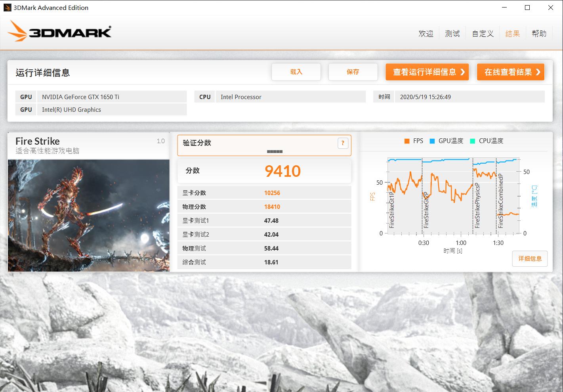Viewport: 563px width, 392px height.
Task: Click the 物理分数 value 18410
Action: pyautogui.click(x=272, y=207)
